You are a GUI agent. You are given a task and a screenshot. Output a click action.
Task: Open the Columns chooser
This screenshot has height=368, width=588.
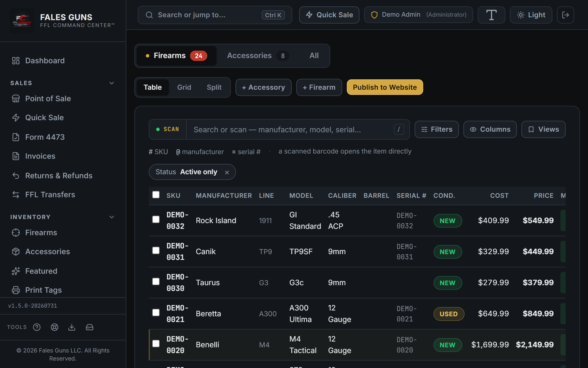490,129
